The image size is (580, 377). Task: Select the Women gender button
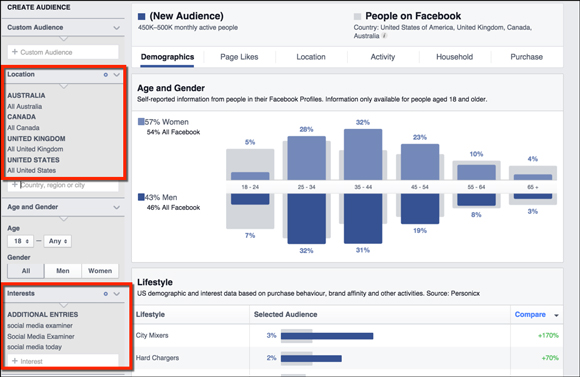pyautogui.click(x=100, y=271)
